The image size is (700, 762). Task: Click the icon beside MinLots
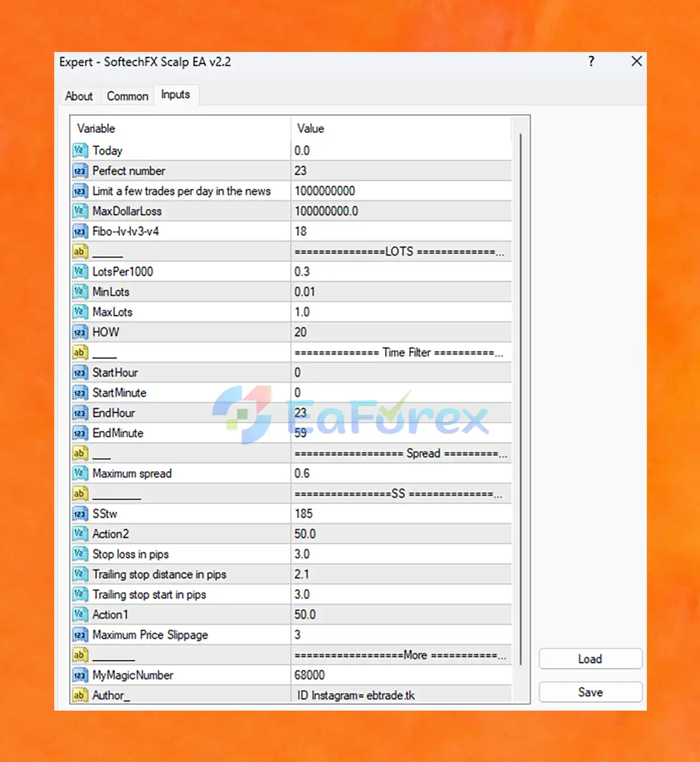point(80,292)
